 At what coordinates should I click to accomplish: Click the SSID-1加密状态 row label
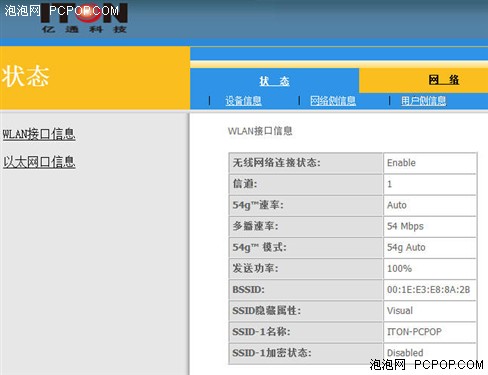click(272, 353)
